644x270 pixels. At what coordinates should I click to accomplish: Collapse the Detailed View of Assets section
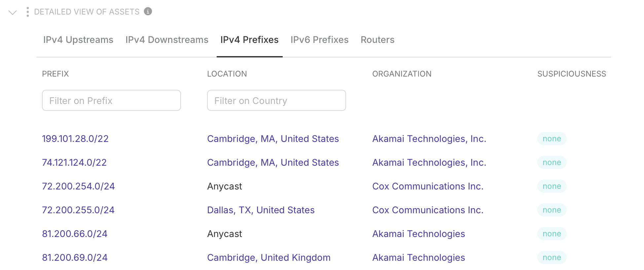coord(13,13)
